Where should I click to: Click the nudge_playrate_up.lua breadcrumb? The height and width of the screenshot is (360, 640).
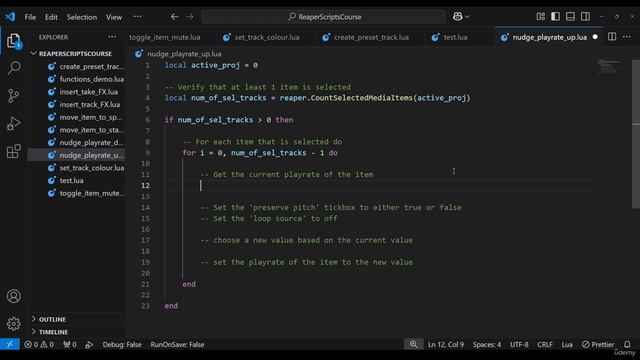184,54
